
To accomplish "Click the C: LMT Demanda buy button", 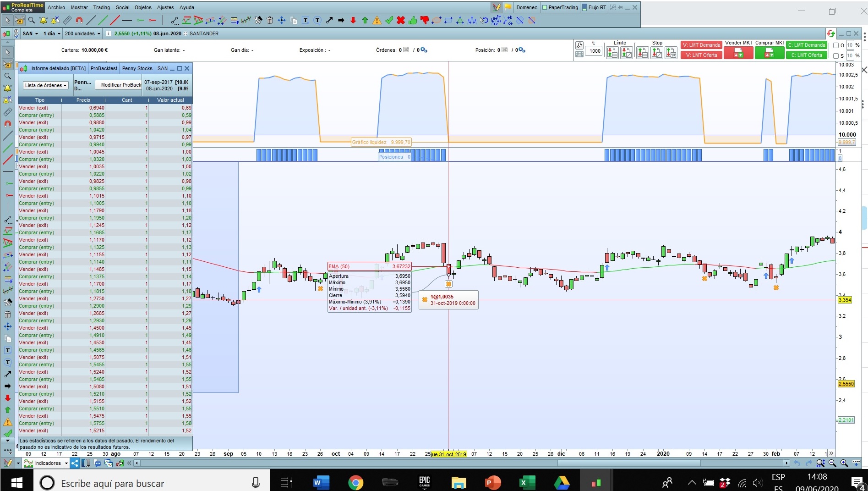I will [807, 45].
